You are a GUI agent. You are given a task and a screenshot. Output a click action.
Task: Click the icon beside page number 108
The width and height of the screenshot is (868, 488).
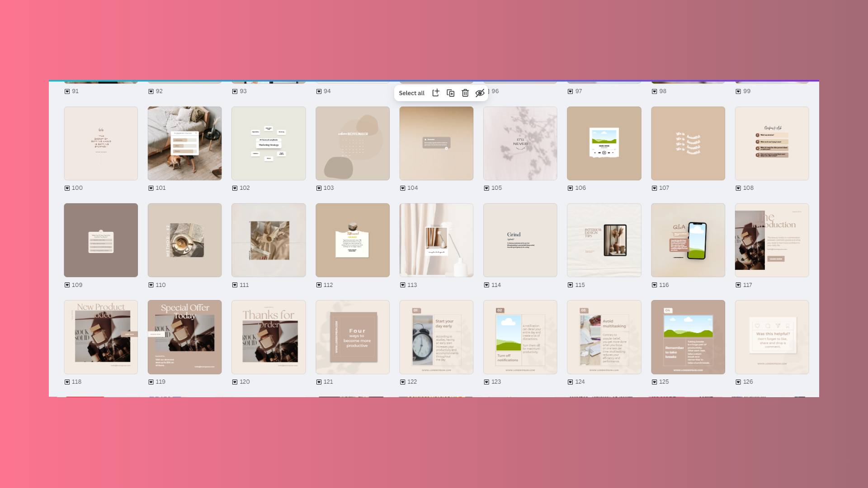click(x=738, y=188)
